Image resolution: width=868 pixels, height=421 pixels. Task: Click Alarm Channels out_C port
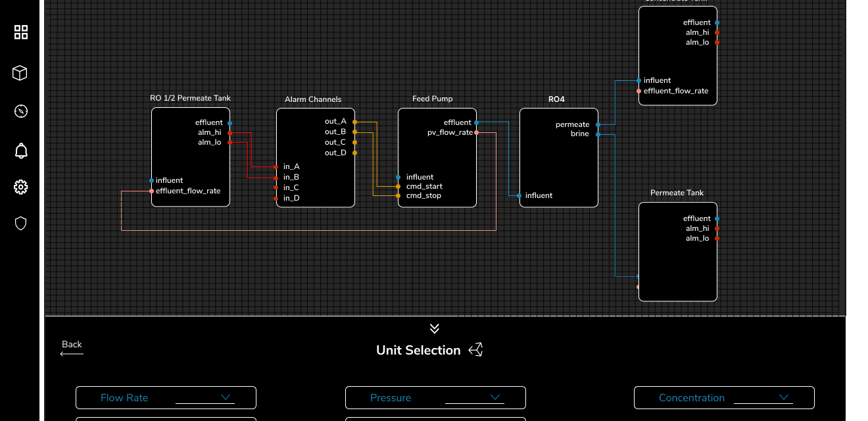(354, 142)
